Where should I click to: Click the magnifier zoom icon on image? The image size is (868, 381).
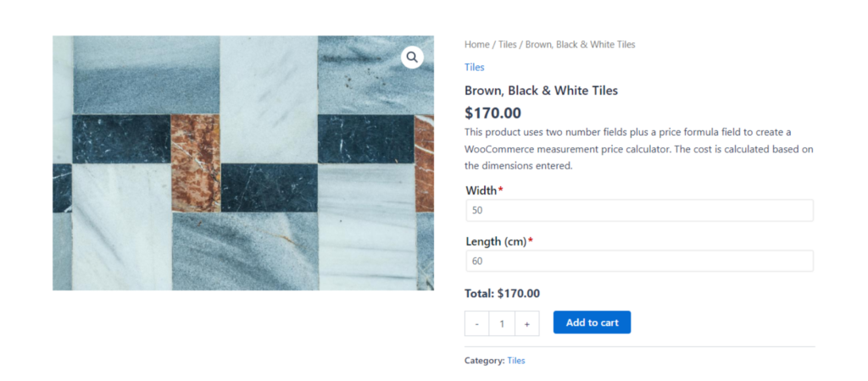click(412, 58)
